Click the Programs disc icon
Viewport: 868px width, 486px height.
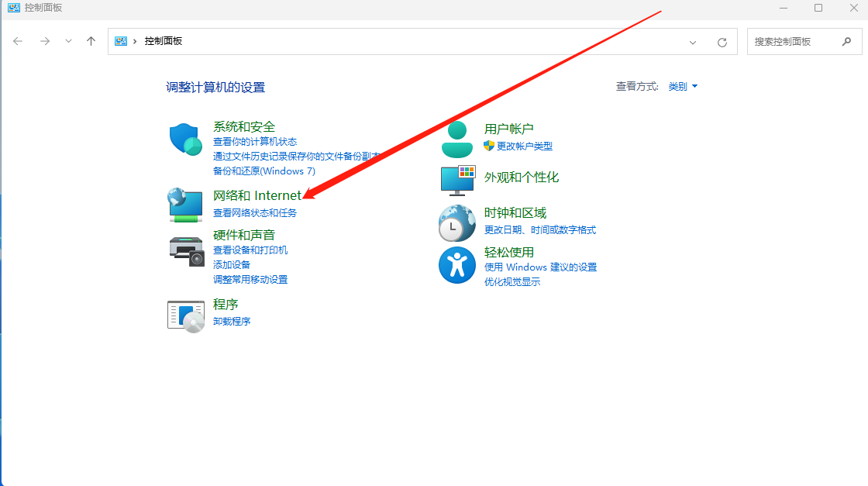pos(186,316)
